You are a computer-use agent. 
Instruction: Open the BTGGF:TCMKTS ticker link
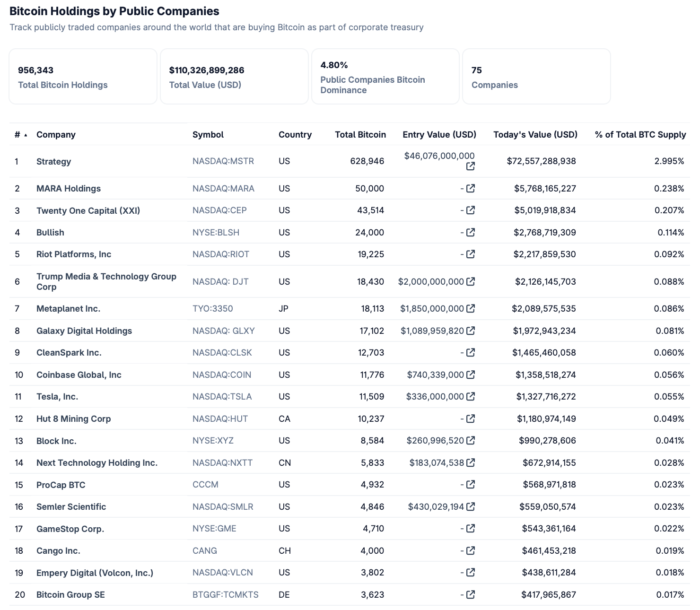pos(225,594)
